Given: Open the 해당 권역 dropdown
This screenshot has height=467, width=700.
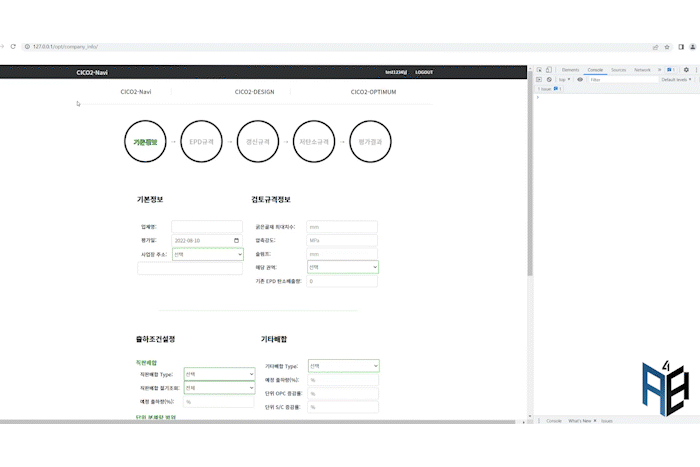Looking at the screenshot, I should [342, 267].
